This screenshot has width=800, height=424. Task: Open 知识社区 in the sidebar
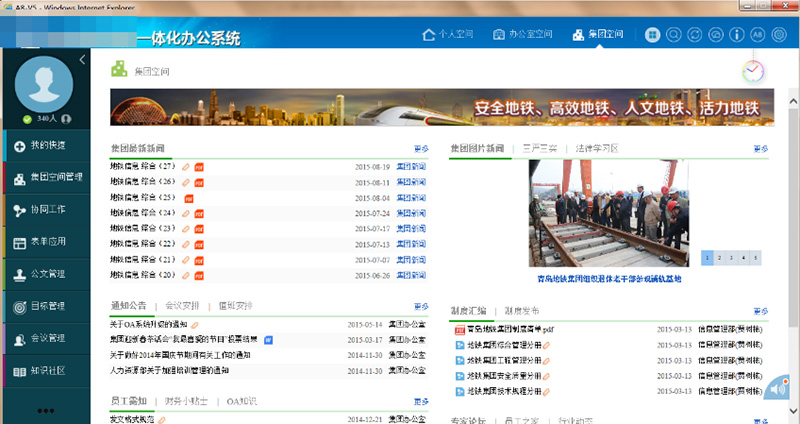coord(46,371)
